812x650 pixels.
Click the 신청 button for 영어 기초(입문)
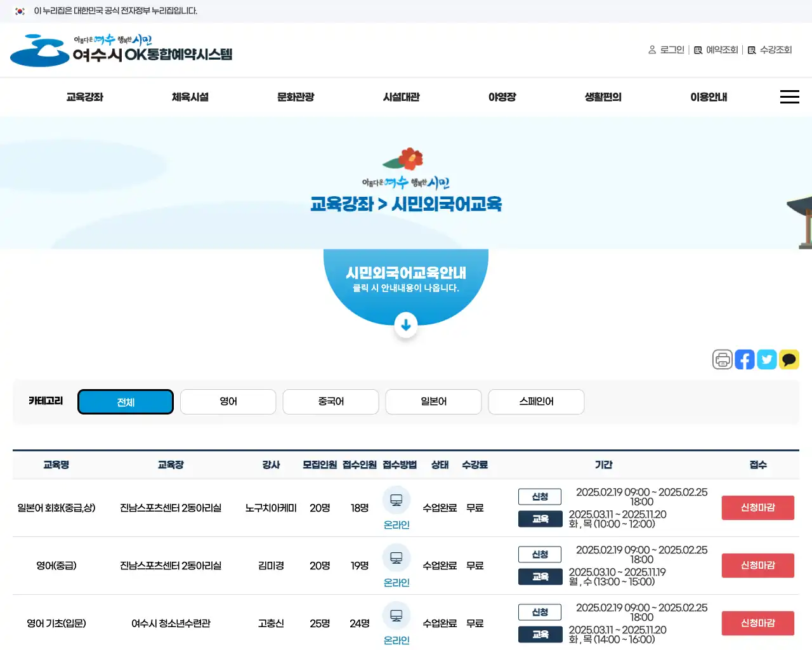[x=540, y=612]
